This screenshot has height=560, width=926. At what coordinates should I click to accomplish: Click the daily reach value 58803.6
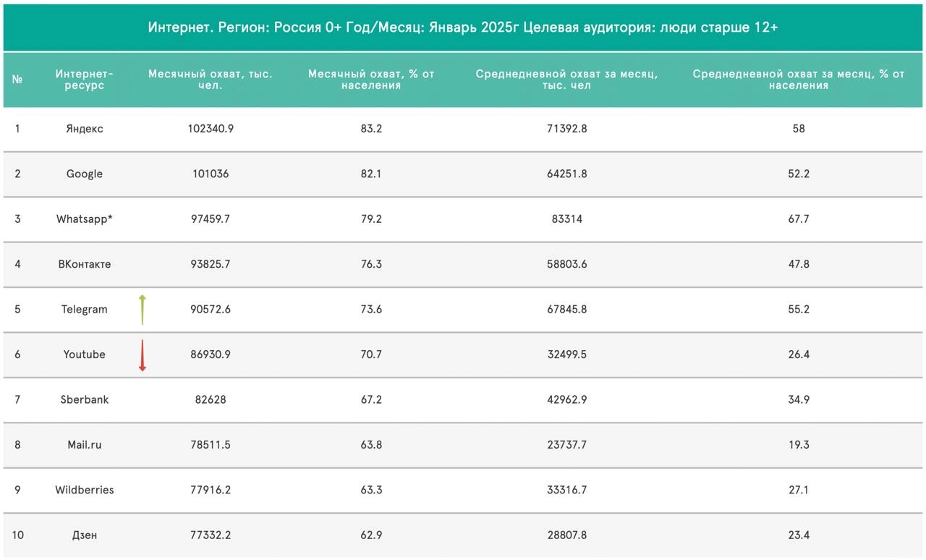[567, 264]
